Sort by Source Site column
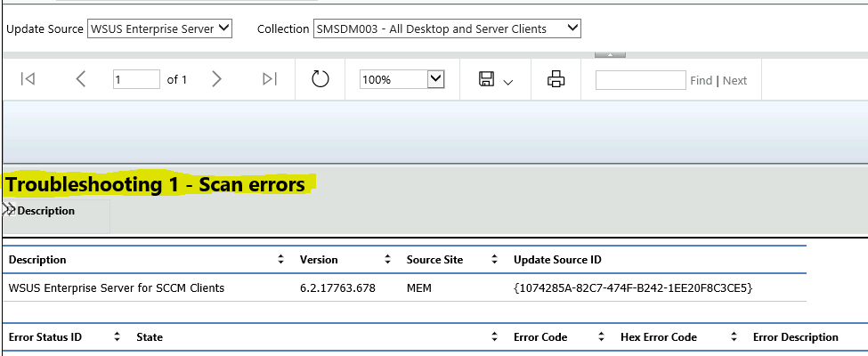 [x=495, y=260]
